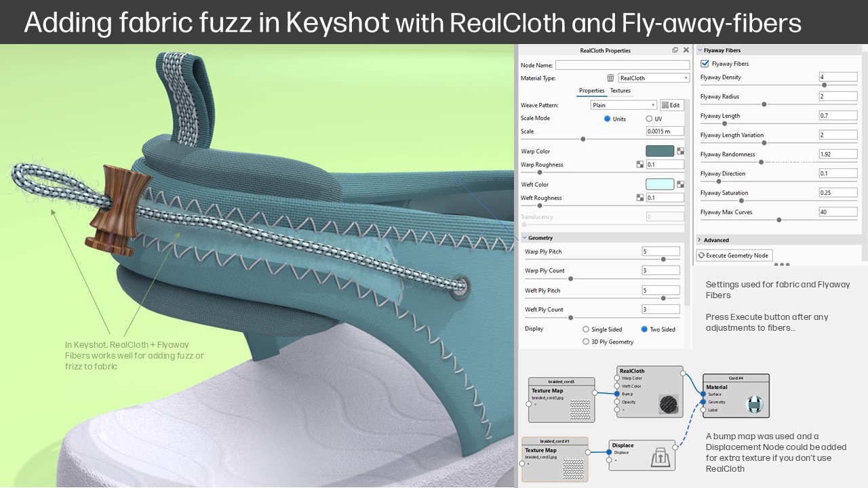Choose Single Sided display mode
This screenshot has width=868, height=488.
585,329
